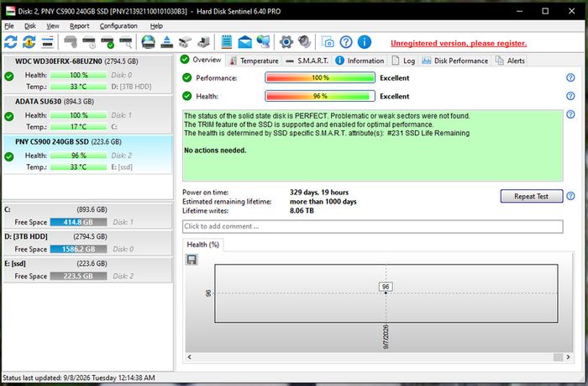Click the disk icon with green checkmark
588x386 pixels.
click(x=108, y=42)
